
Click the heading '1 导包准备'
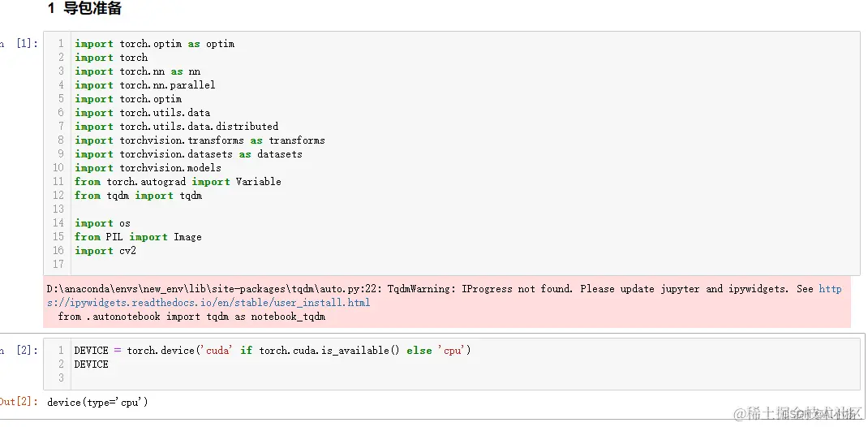(x=84, y=8)
